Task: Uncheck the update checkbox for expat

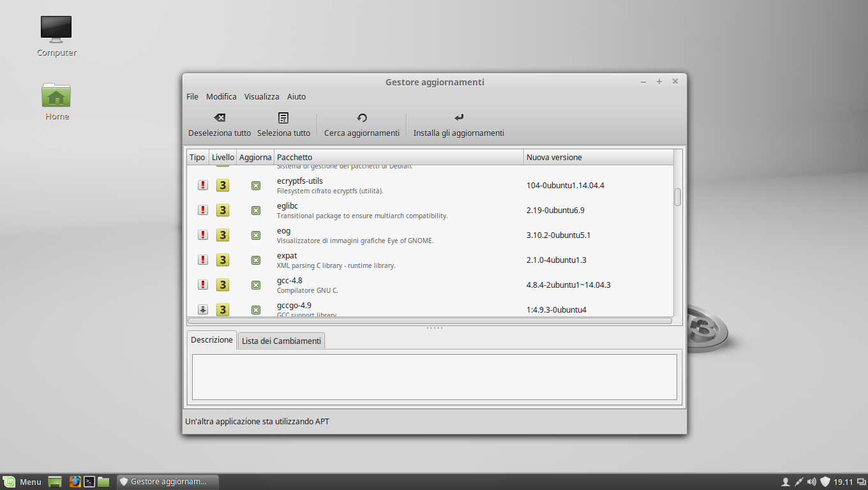Action: tap(255, 260)
